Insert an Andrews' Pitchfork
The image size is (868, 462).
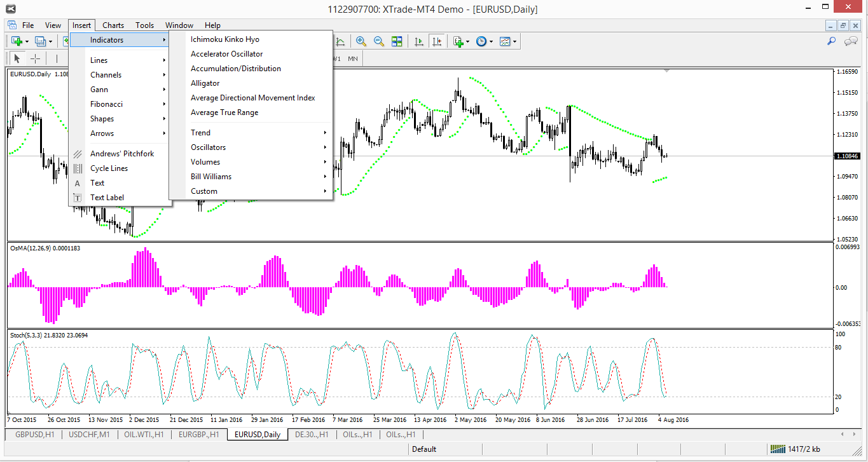121,154
